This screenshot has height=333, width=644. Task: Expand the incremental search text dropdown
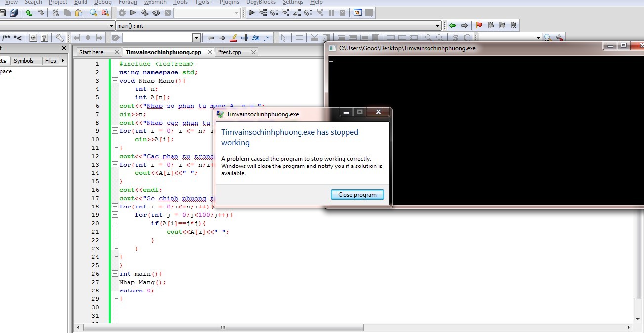196,38
